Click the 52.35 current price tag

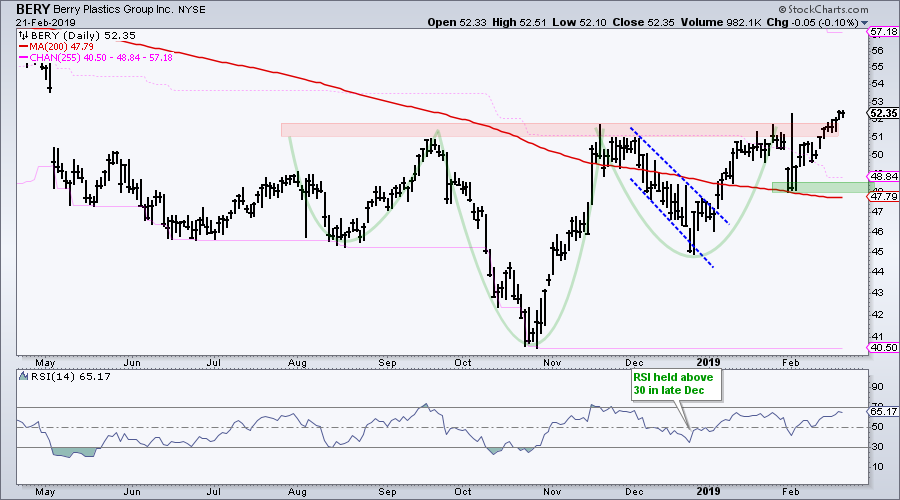click(x=883, y=113)
